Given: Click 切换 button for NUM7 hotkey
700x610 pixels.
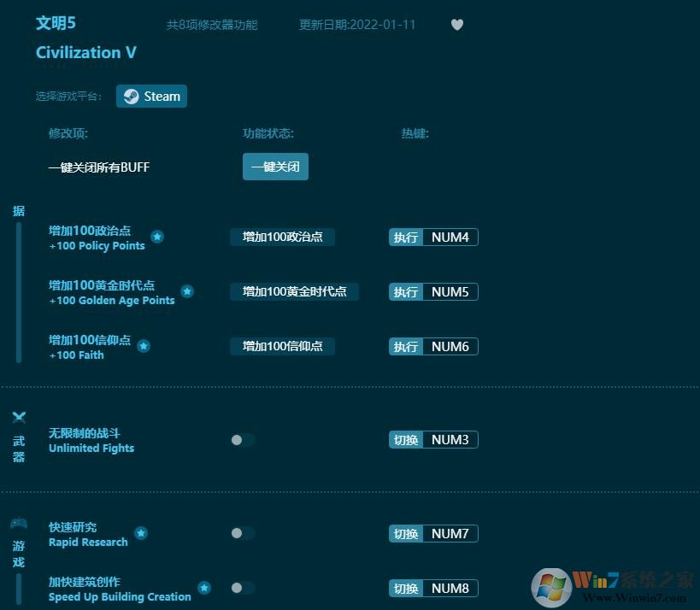Looking at the screenshot, I should pos(406,534).
